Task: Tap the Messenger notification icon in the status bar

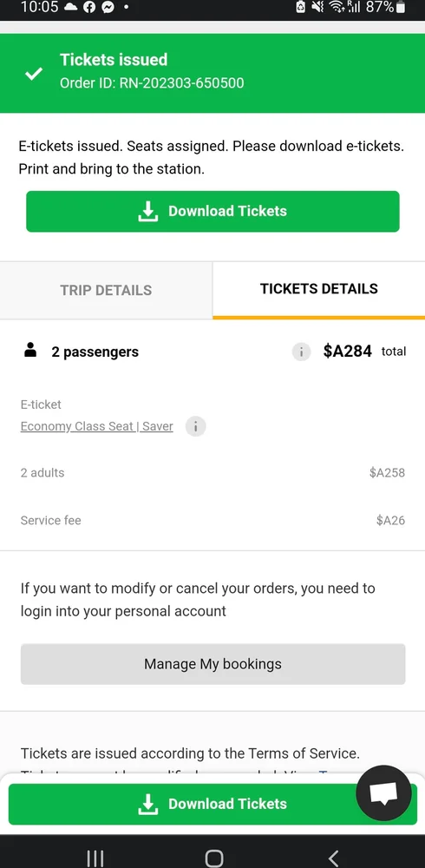Action: point(108,7)
